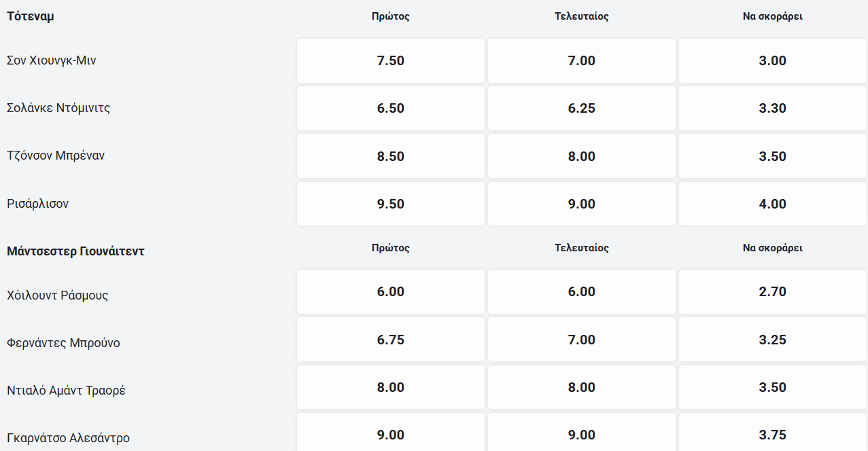
Task: Click the Να σκοράρει header in Τότεναμ section
Action: (773, 16)
